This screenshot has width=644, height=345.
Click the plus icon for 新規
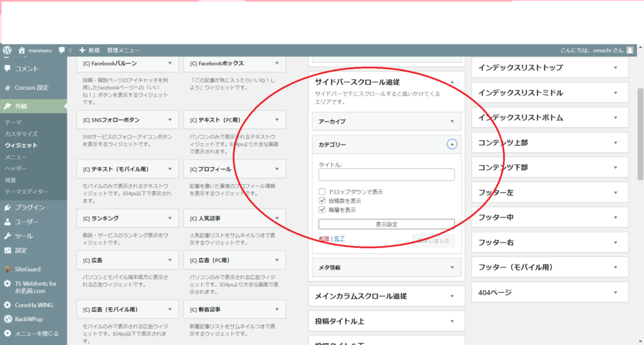pyautogui.click(x=82, y=50)
